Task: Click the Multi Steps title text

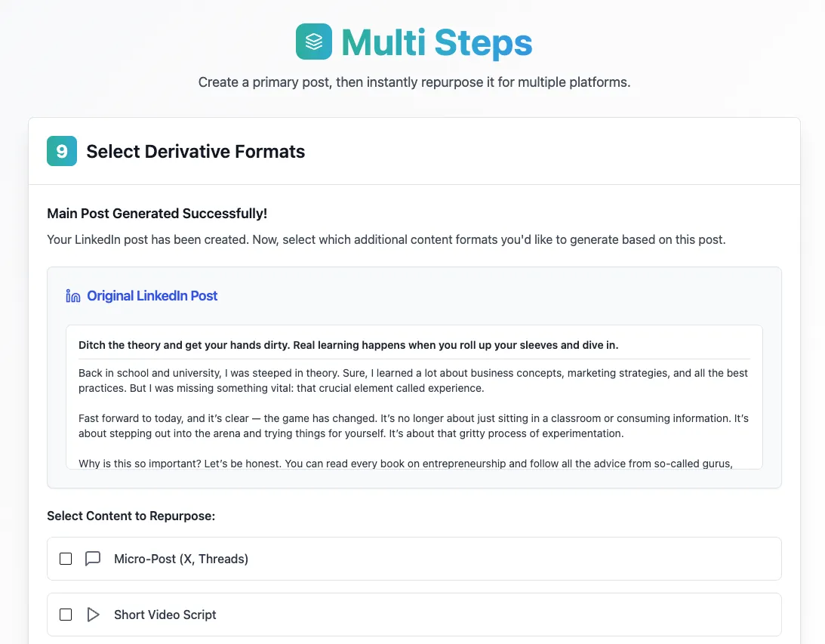Action: (437, 42)
